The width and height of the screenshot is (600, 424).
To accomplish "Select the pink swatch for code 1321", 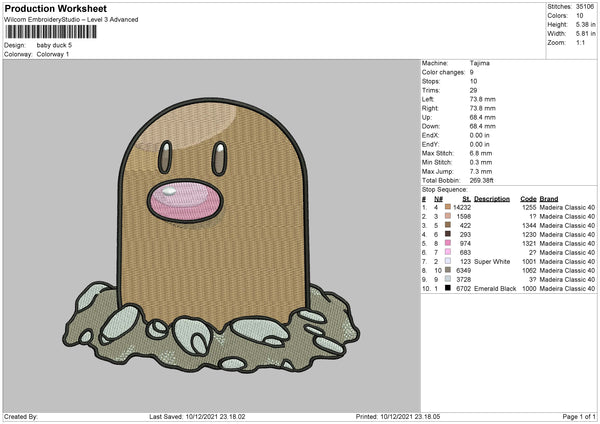I will point(448,243).
